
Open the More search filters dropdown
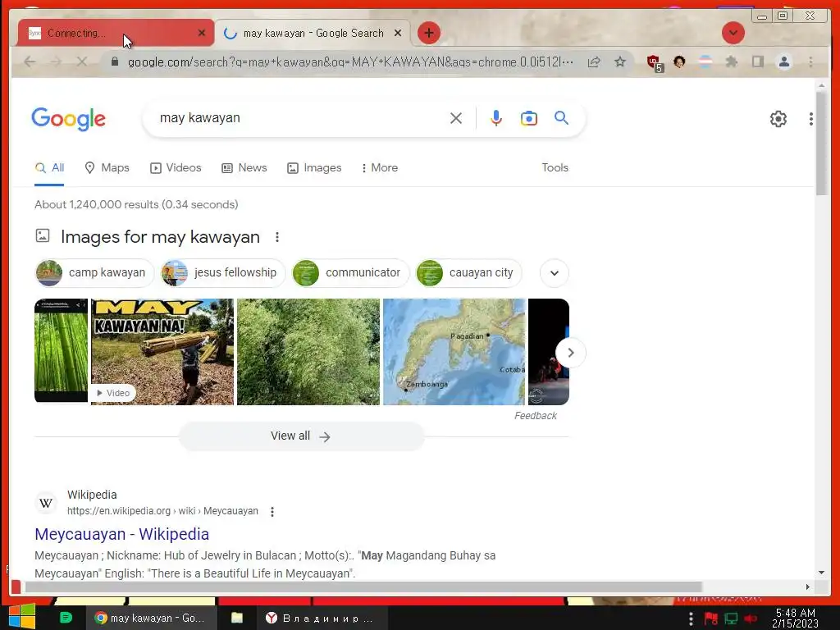click(379, 167)
